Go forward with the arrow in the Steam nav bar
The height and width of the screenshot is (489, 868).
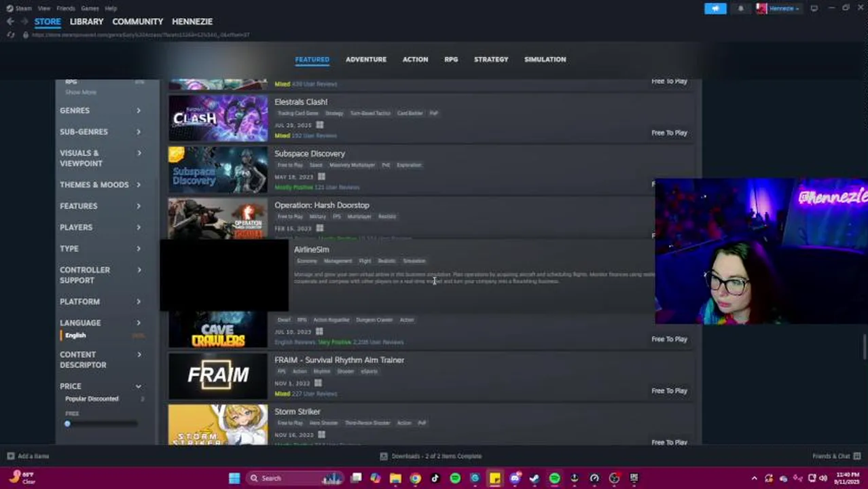[x=24, y=22]
